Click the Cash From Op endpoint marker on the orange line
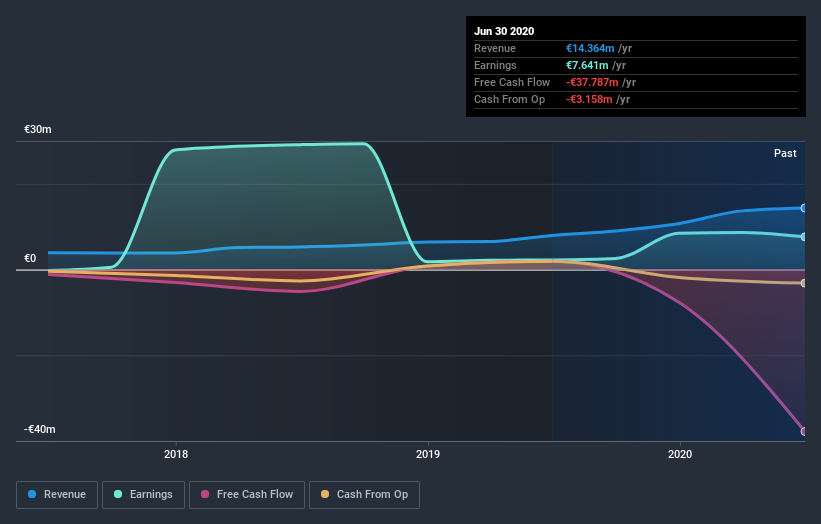The height and width of the screenshot is (524, 821). pos(803,283)
